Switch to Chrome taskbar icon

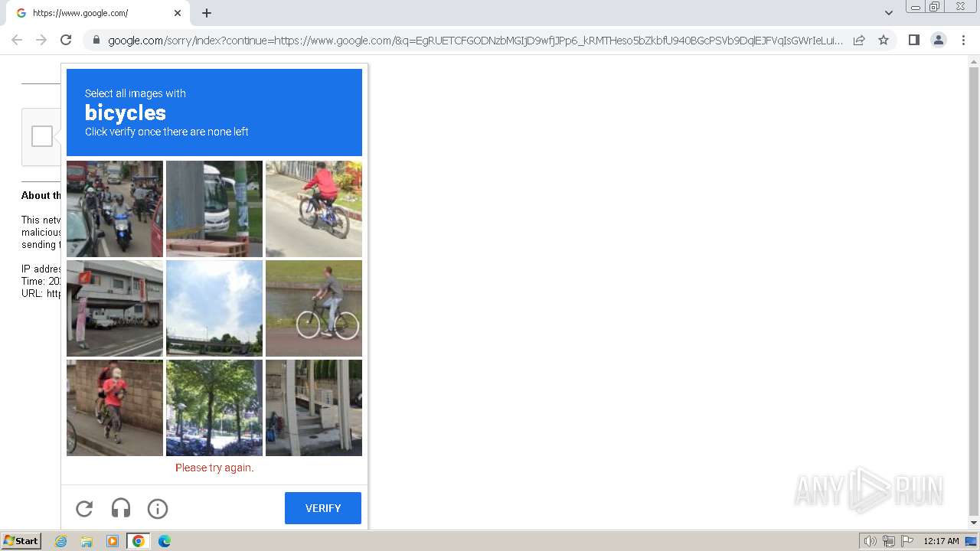[139, 541]
